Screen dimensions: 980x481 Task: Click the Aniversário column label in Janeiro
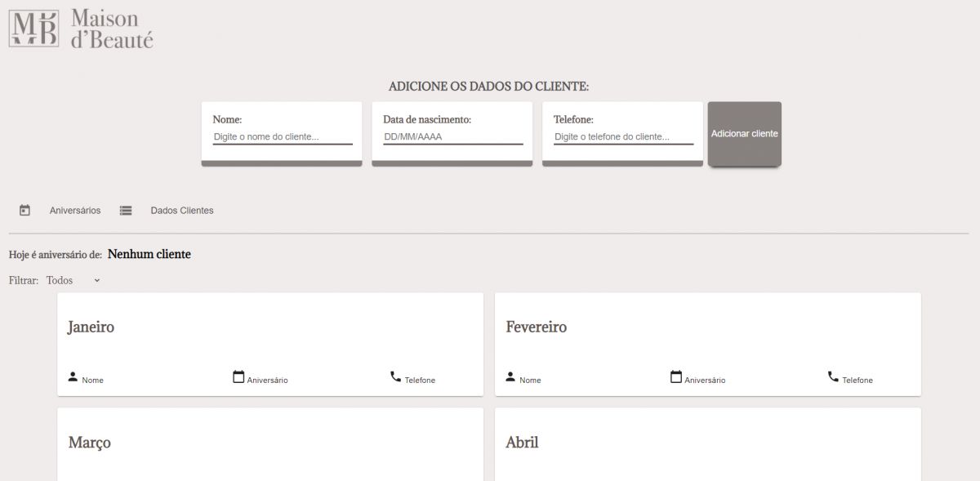(x=268, y=381)
